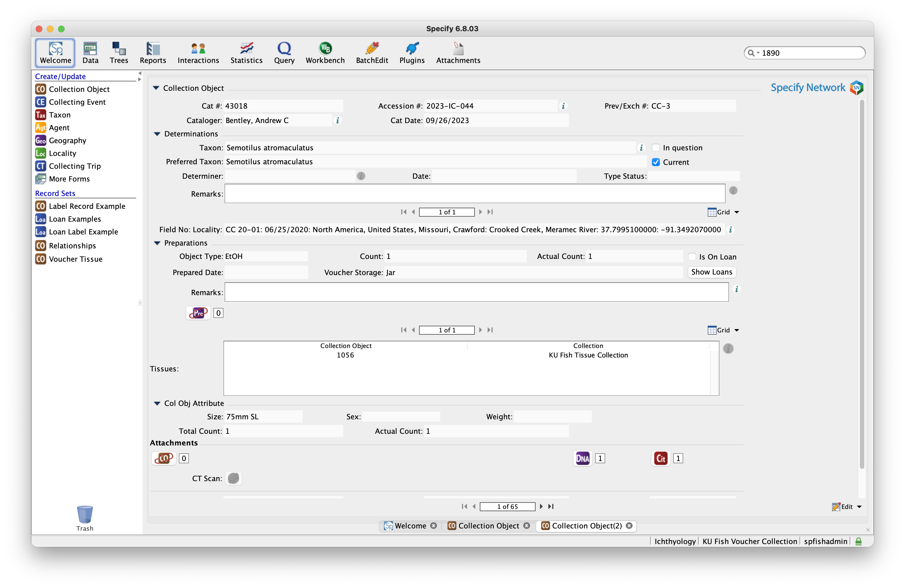
Task: Toggle the Is On Loan checkbox
Action: 692,257
